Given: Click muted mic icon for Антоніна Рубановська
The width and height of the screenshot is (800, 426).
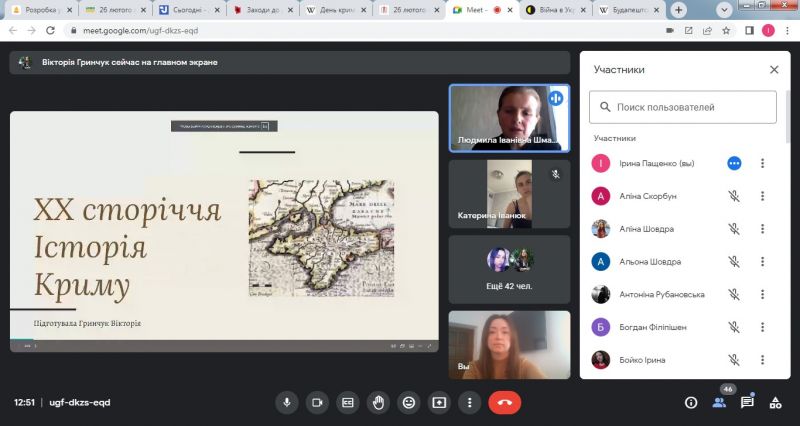Looking at the screenshot, I should 734,294.
